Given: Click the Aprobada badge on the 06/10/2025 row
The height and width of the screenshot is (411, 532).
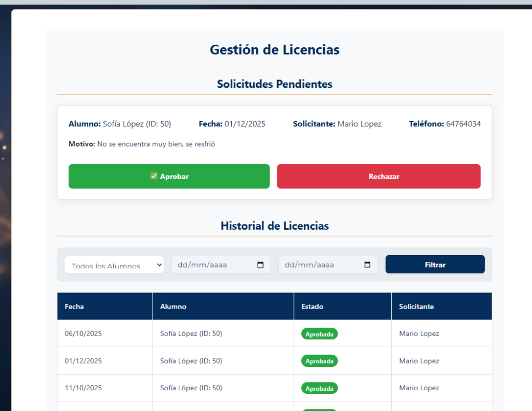Looking at the screenshot, I should pos(319,334).
